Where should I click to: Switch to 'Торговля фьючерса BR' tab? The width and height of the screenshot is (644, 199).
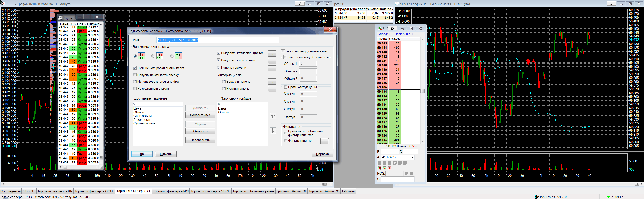55,191
